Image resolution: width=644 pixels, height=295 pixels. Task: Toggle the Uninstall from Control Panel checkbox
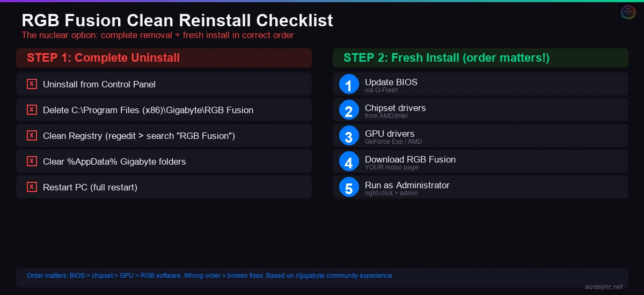[x=32, y=84]
